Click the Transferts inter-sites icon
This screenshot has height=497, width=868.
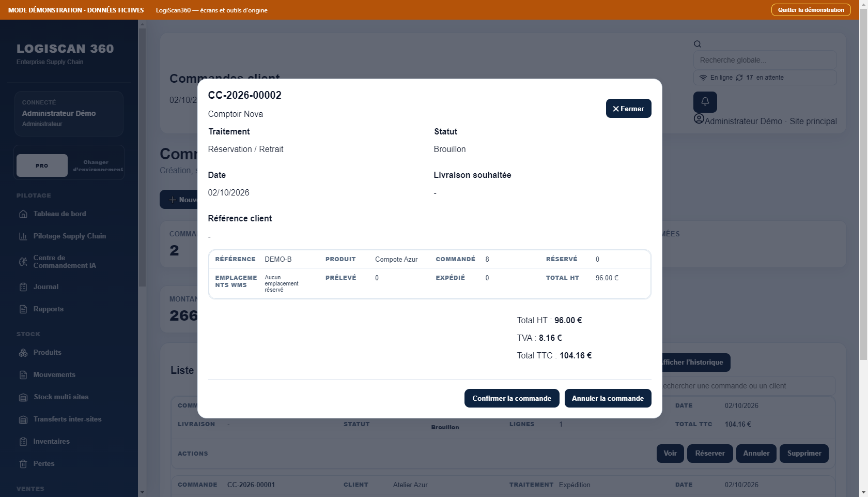click(23, 419)
